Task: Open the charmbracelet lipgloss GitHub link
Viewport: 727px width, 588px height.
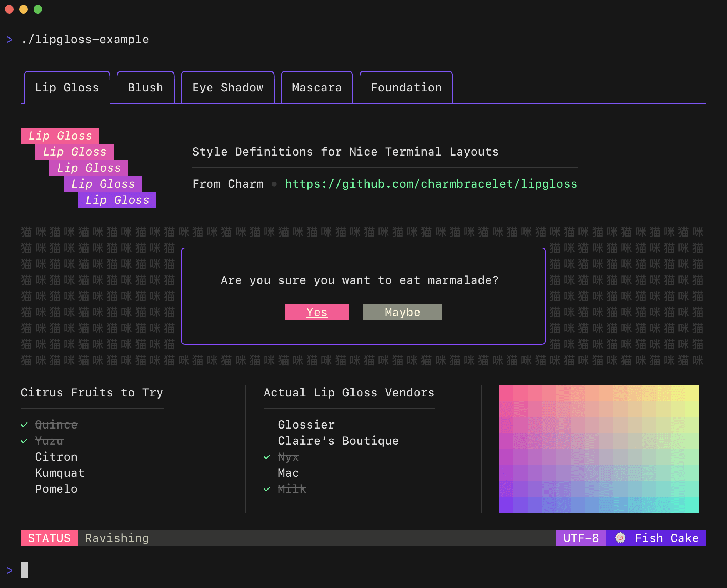Action: pyautogui.click(x=431, y=184)
